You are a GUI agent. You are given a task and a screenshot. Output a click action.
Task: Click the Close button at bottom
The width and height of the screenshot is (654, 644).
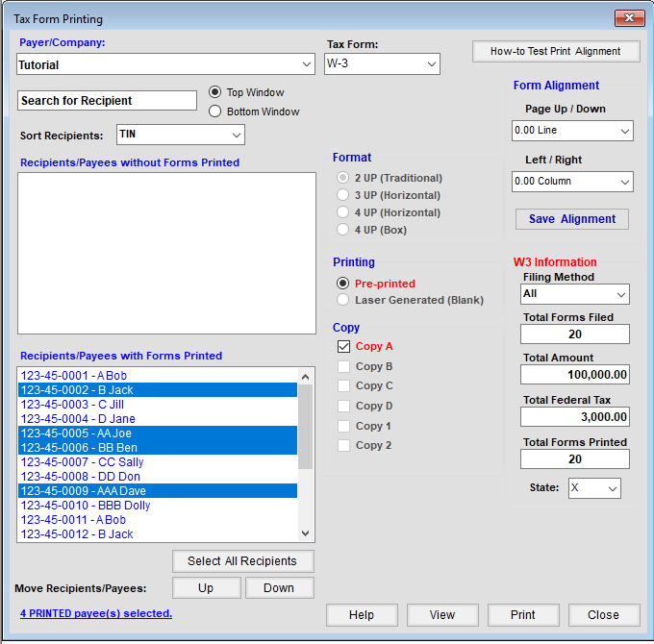pos(604,615)
